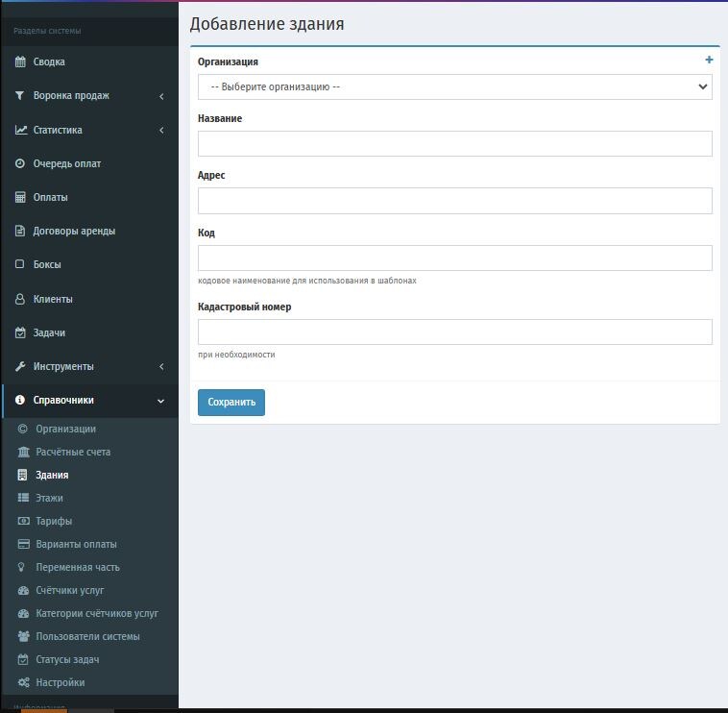The image size is (728, 713).
Task: Click the card icon beside Варианты оплаты
Action: coord(23,544)
